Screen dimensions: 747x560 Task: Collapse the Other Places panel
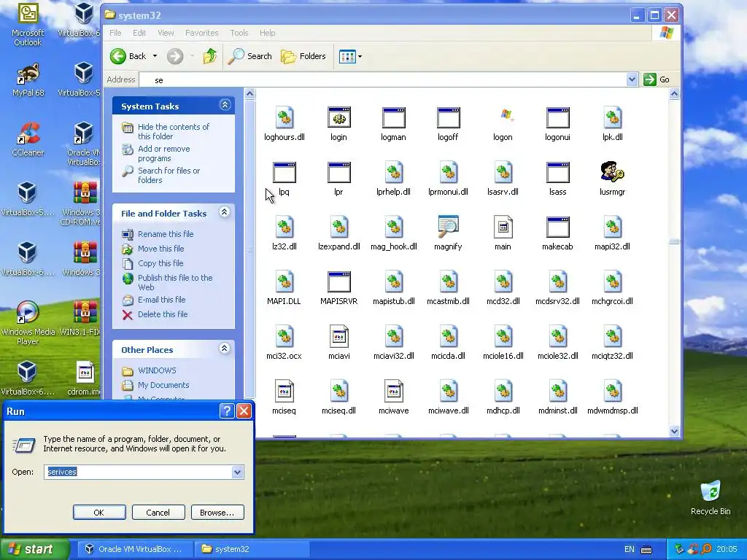225,348
